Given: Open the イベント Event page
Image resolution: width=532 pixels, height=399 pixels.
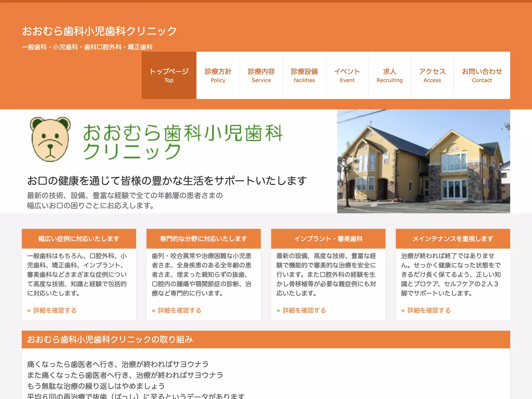Looking at the screenshot, I should point(347,75).
